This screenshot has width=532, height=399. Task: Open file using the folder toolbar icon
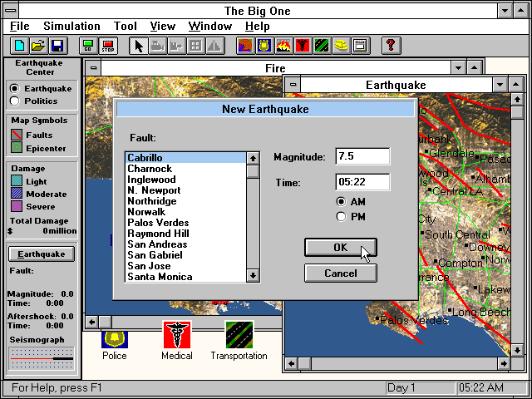[38, 46]
